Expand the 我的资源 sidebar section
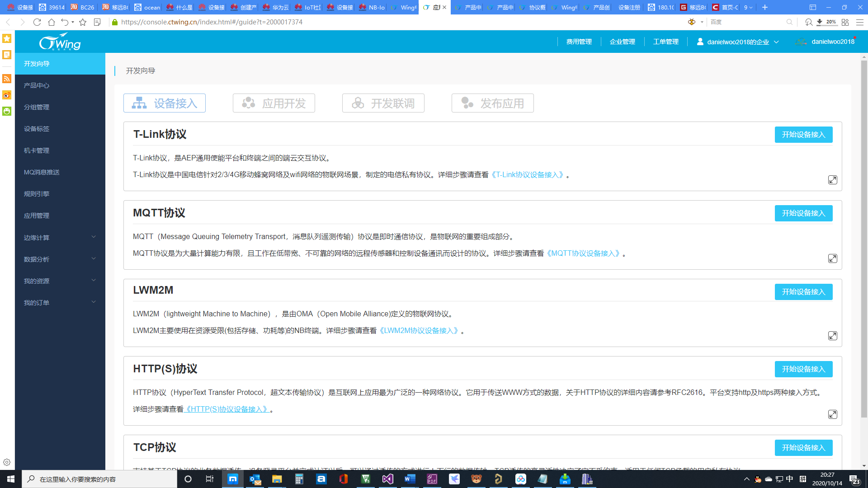Viewport: 868px width, 488px height. click(36, 281)
